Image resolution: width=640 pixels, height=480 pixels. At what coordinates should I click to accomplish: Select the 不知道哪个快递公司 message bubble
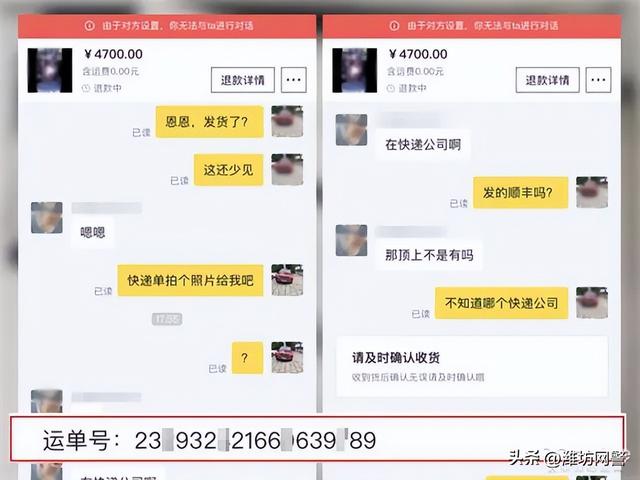[501, 303]
